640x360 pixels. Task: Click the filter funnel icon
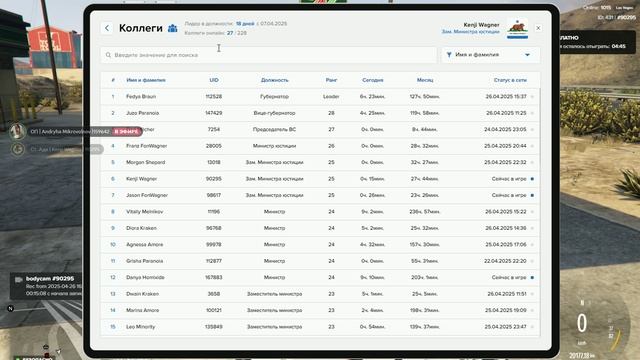coord(449,55)
